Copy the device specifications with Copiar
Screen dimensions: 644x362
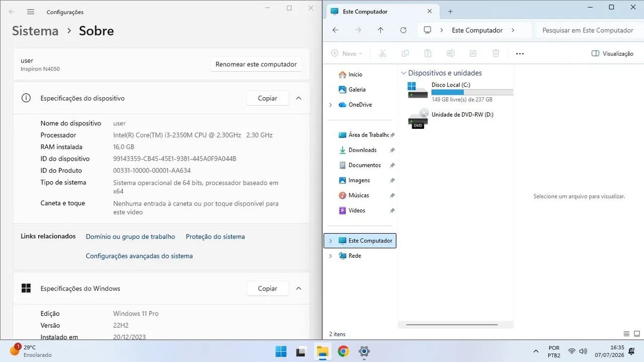tap(268, 98)
